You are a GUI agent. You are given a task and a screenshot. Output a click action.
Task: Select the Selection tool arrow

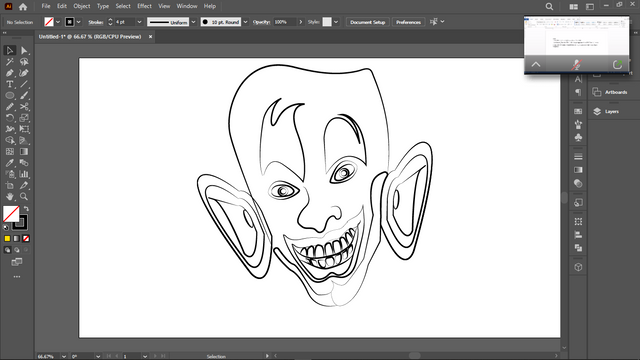[x=10, y=51]
